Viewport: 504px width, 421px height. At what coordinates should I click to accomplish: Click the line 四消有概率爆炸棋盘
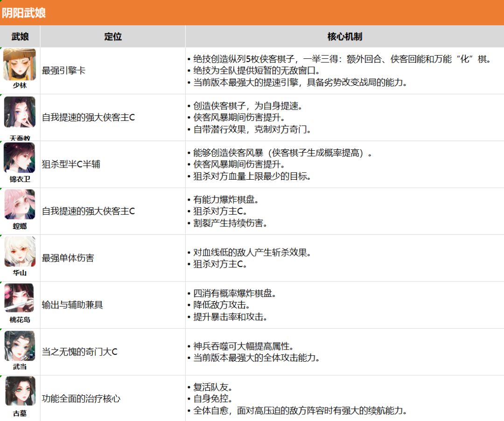point(232,293)
